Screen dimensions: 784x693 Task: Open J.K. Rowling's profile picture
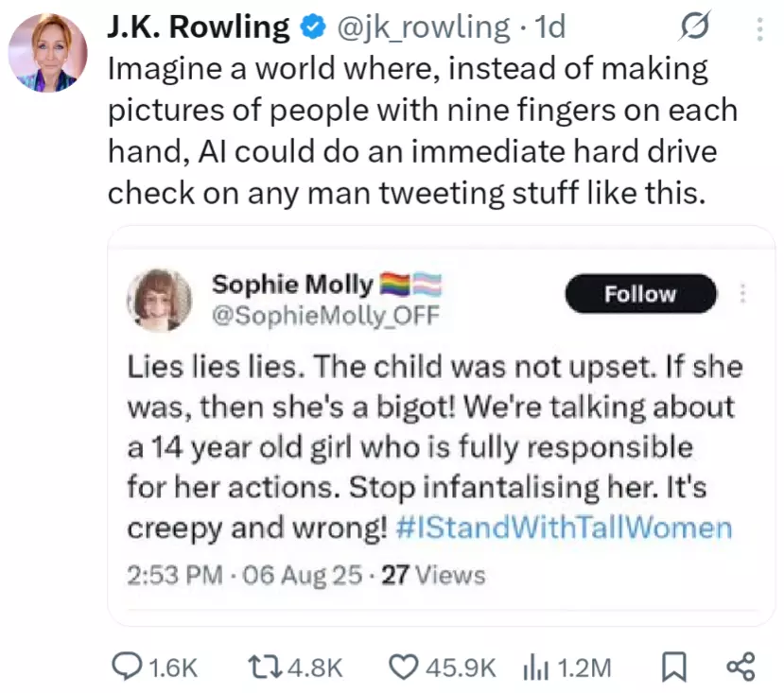47,53
